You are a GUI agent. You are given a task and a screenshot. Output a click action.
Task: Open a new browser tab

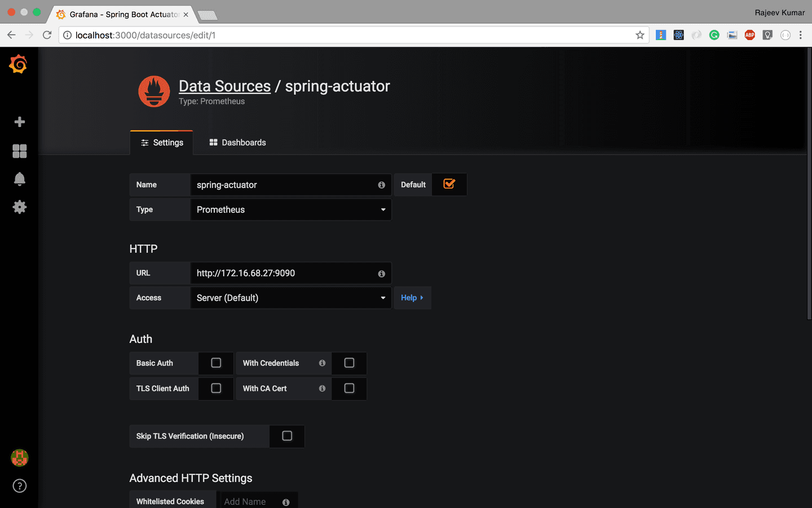[x=207, y=15]
